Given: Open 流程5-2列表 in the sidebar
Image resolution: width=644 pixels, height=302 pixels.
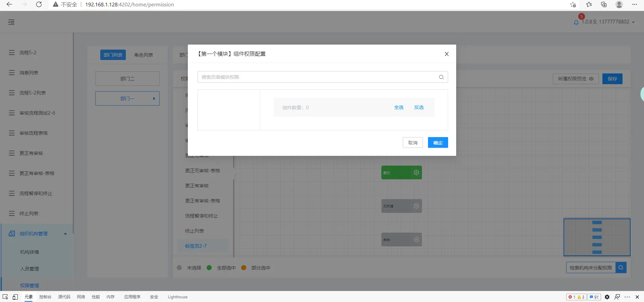Looking at the screenshot, I should click(x=33, y=93).
